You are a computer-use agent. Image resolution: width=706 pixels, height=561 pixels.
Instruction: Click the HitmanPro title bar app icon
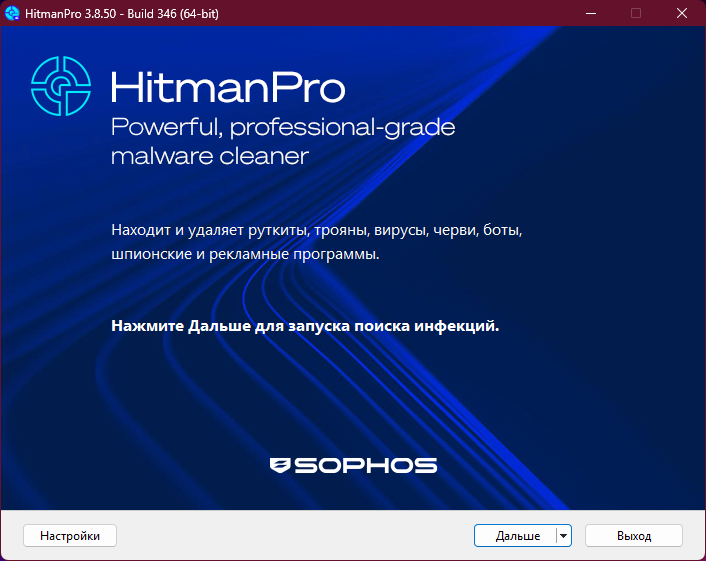click(12, 13)
